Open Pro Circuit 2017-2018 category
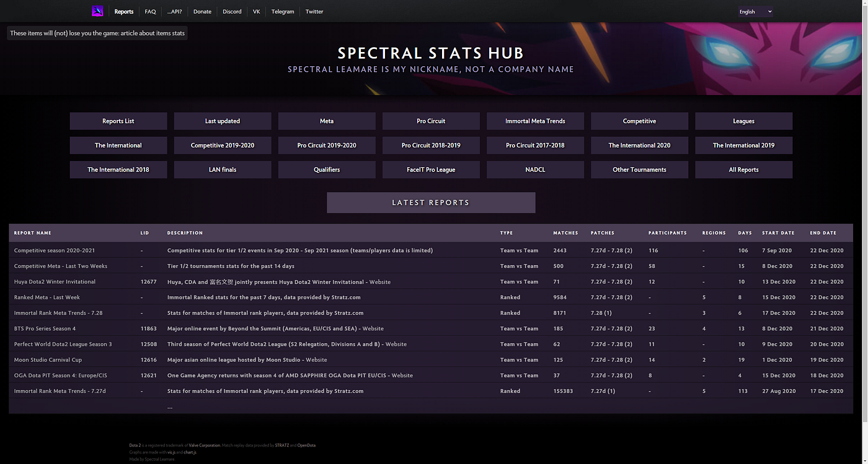Viewport: 868px width, 464px height. pyautogui.click(x=535, y=145)
